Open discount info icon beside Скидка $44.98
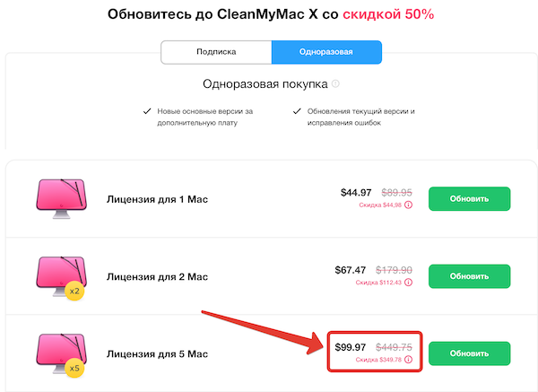The image size is (538, 392). [x=409, y=205]
